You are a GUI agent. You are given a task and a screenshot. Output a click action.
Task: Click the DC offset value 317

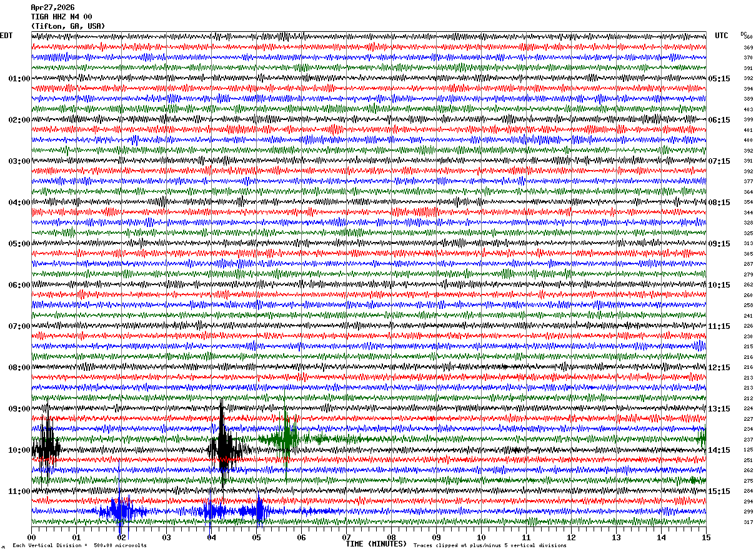(748, 522)
